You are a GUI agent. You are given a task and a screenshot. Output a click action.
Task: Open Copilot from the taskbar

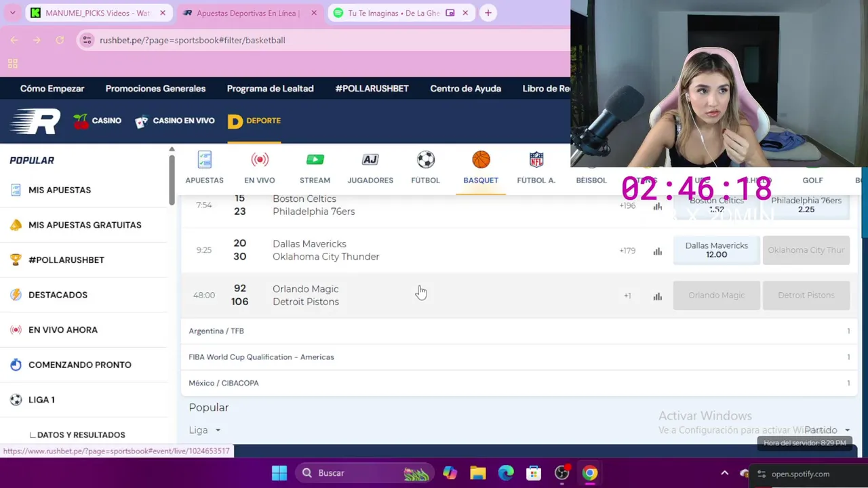tap(450, 473)
